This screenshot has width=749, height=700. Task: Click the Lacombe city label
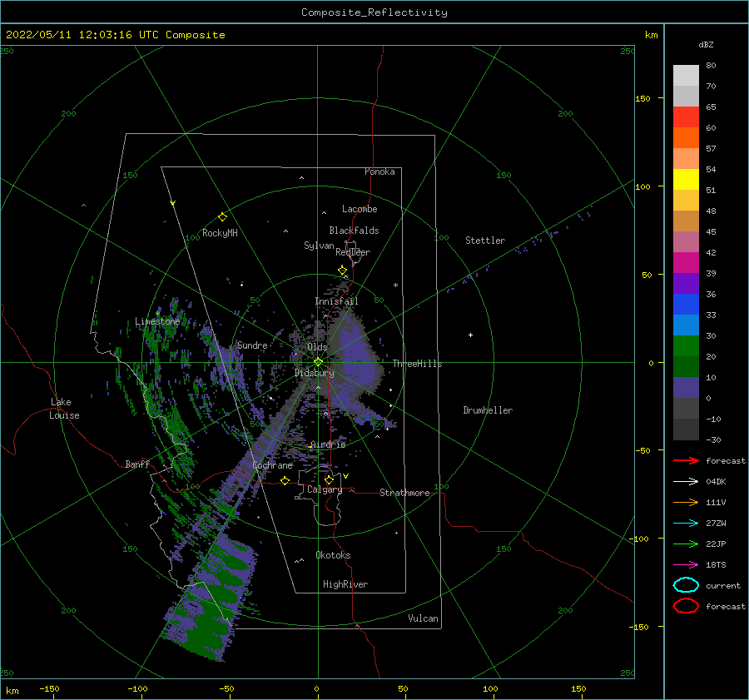360,209
